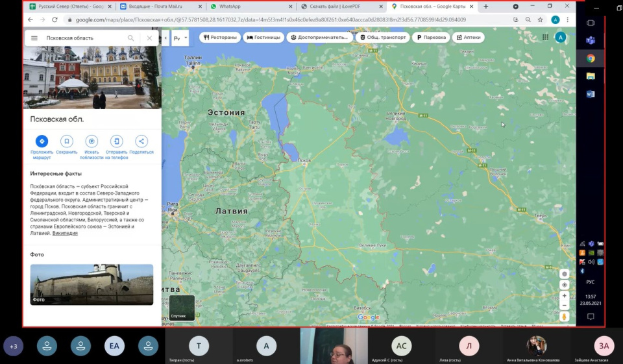
Task: Click the my location button
Action: [x=564, y=285]
